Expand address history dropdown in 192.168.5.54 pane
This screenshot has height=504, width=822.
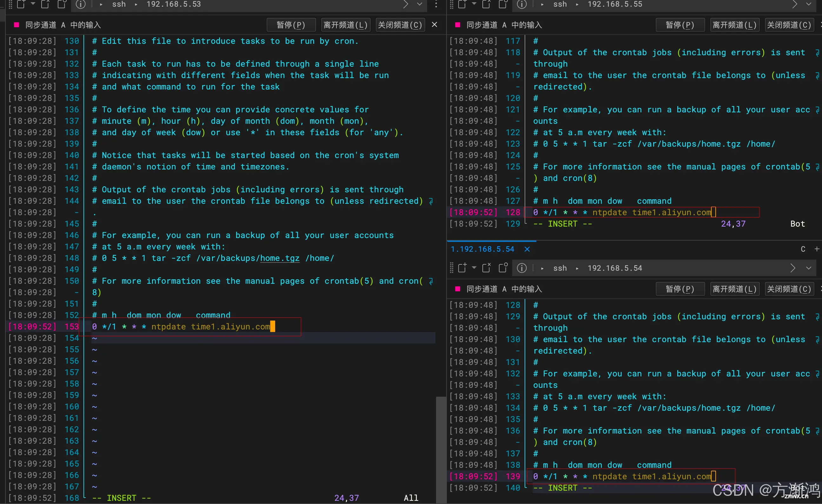pyautogui.click(x=809, y=268)
